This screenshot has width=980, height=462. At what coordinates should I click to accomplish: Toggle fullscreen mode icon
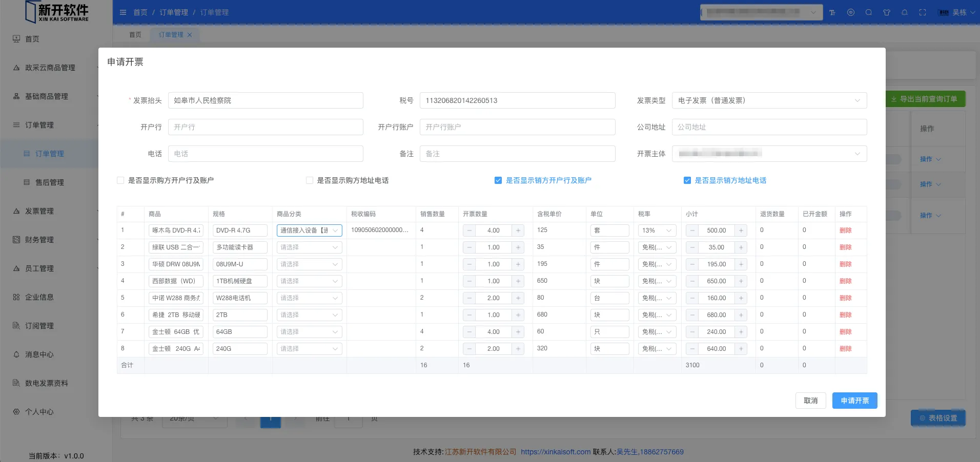tap(923, 12)
